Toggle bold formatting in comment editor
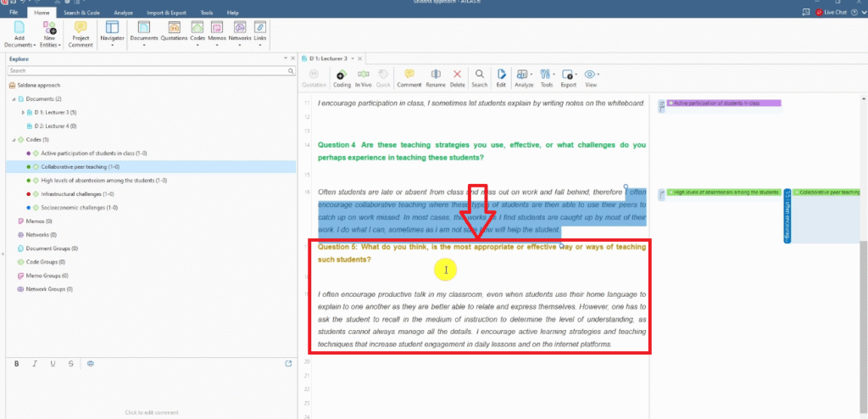Image resolution: width=868 pixels, height=419 pixels. pyautogui.click(x=16, y=363)
